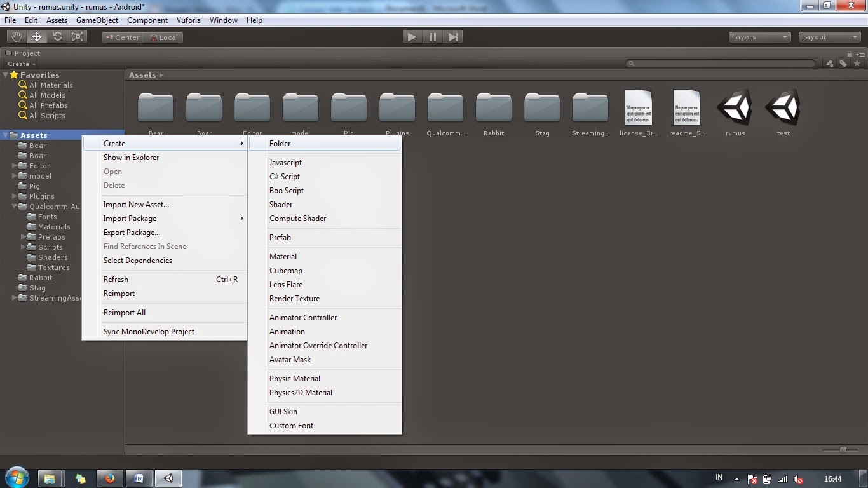Open Firefox from the taskbar
This screenshot has height=488, width=868.
[109, 478]
